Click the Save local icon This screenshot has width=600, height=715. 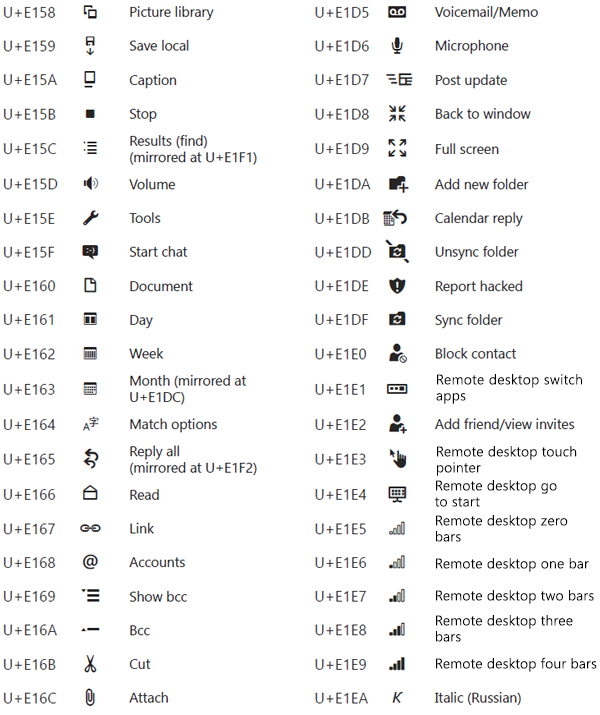[90, 46]
